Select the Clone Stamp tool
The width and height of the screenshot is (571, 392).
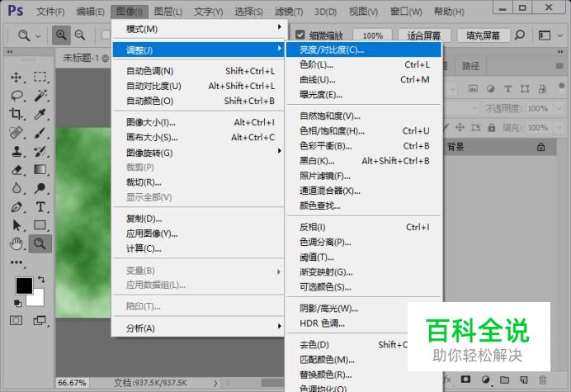tap(16, 151)
